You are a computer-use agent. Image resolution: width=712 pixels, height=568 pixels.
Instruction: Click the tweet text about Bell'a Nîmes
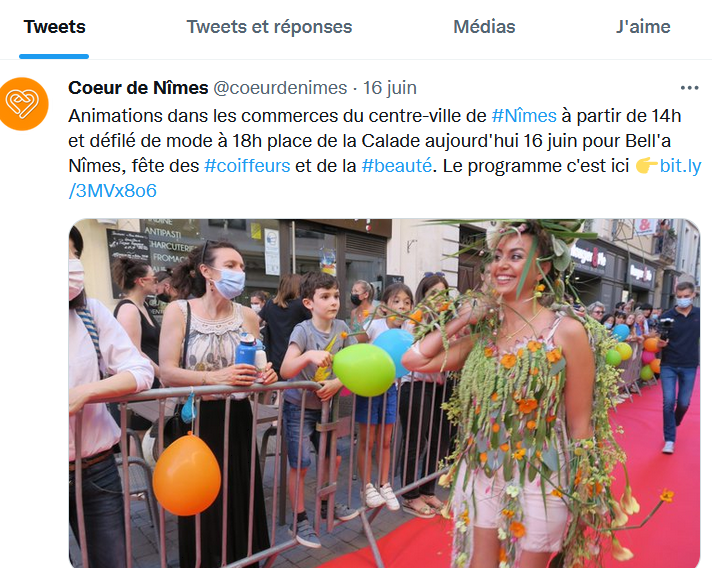pos(385,153)
